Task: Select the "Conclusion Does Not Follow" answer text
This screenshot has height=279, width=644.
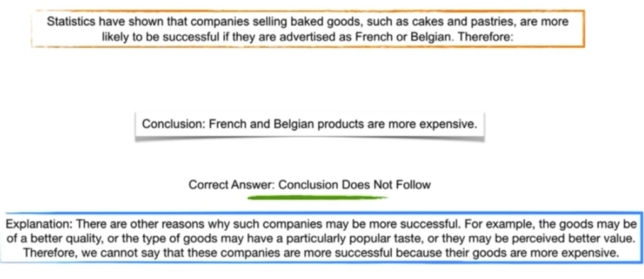Action: pyautogui.click(x=355, y=185)
